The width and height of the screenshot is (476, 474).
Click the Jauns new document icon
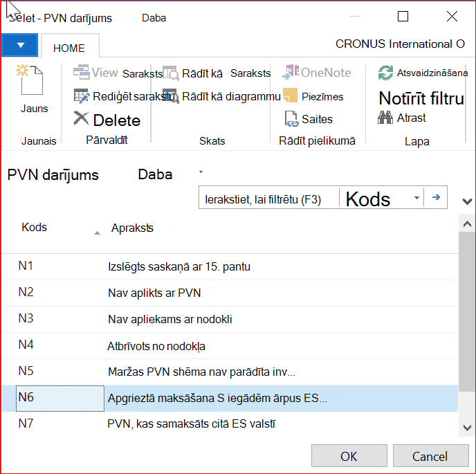[x=30, y=80]
